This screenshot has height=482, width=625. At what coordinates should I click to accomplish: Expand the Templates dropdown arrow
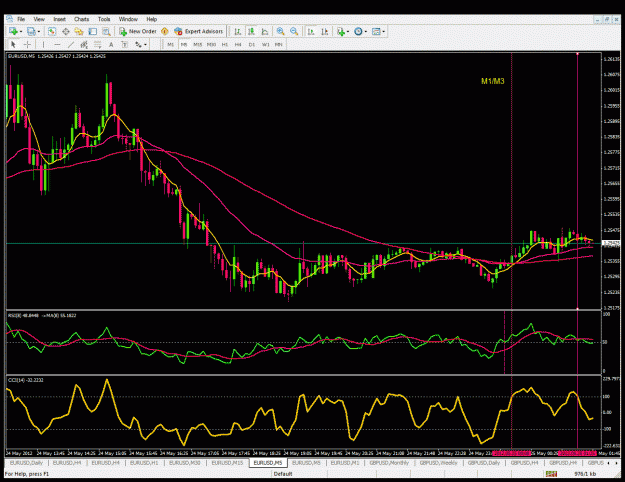(x=383, y=31)
